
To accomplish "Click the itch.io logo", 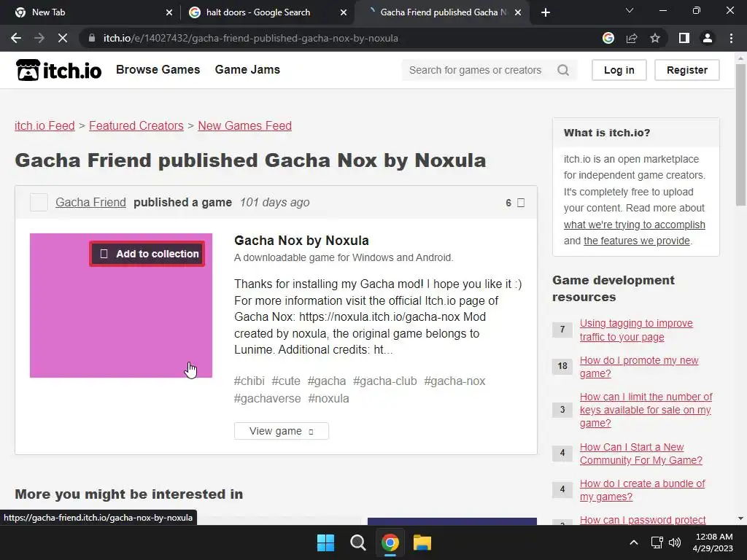I will click(x=58, y=70).
